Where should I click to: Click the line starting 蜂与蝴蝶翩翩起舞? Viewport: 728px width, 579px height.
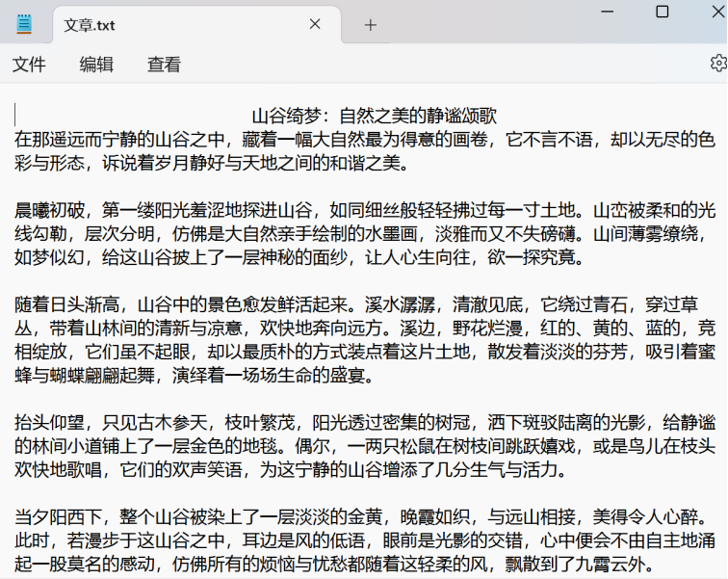(x=195, y=375)
